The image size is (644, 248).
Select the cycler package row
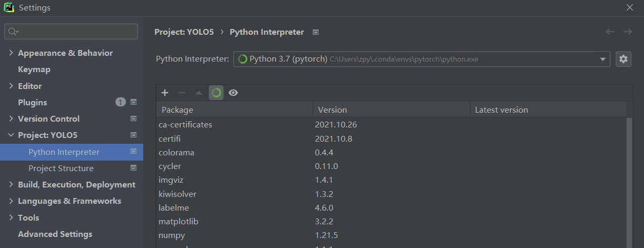click(391, 166)
